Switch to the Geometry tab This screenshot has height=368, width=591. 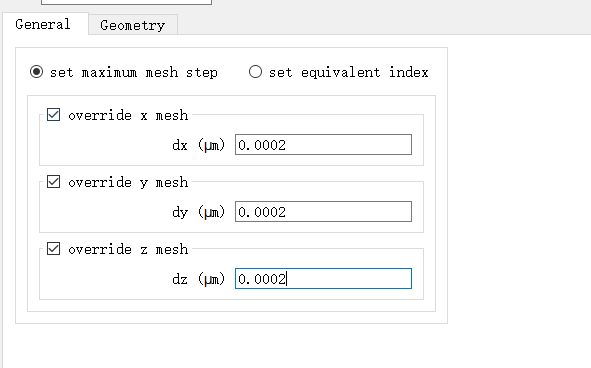pos(133,25)
